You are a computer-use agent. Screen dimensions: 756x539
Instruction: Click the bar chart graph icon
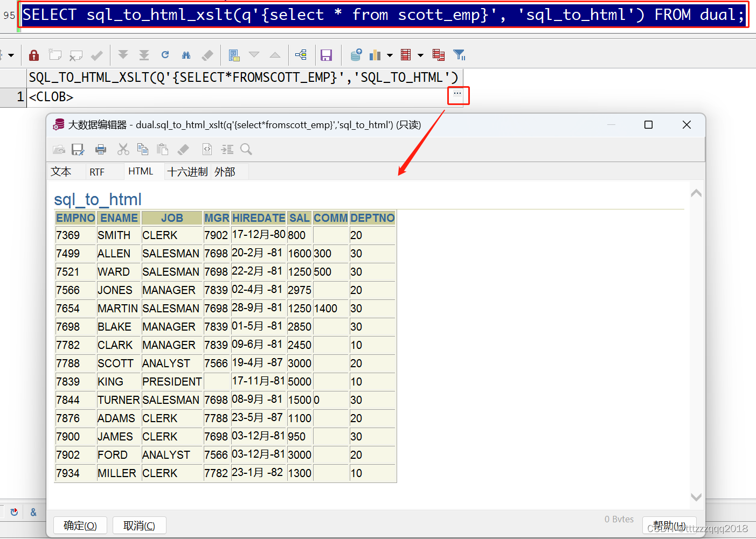click(376, 55)
